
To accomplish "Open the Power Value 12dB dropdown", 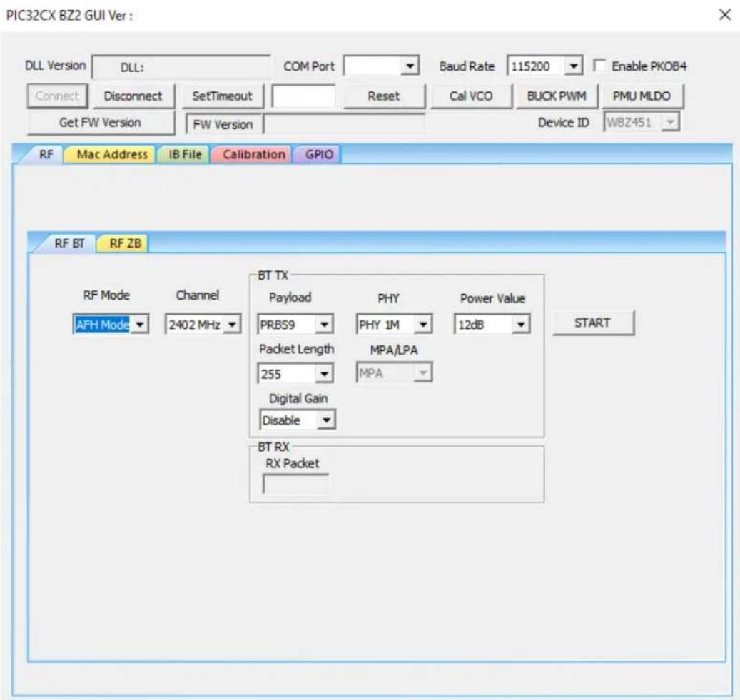I will [x=492, y=324].
